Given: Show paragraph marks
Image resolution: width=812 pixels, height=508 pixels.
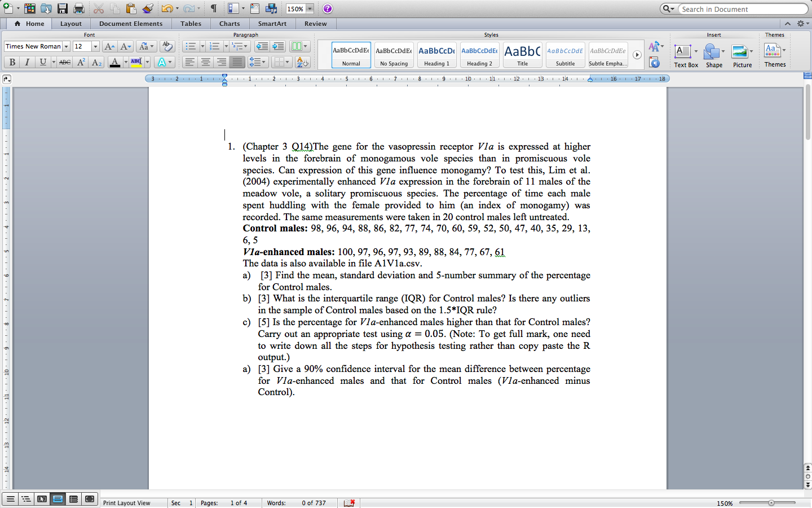Looking at the screenshot, I should (215, 8).
